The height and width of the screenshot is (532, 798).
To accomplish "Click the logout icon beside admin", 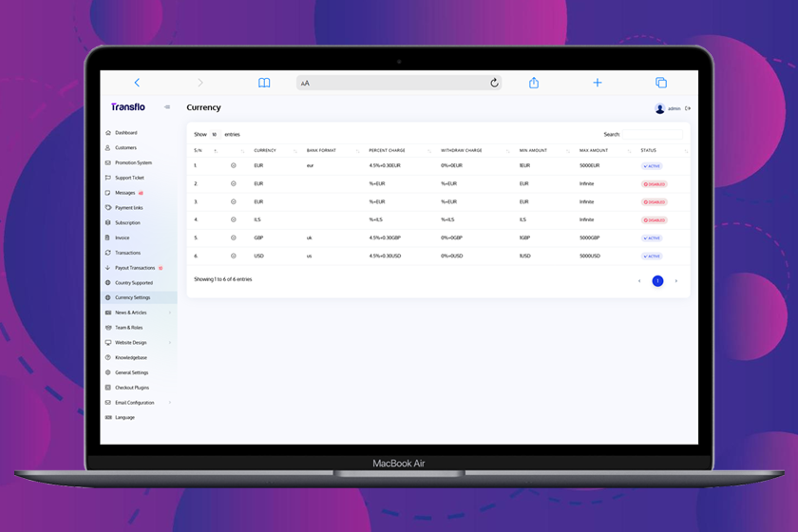I will (688, 108).
